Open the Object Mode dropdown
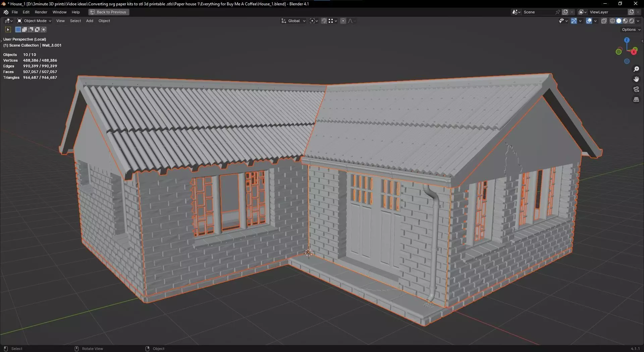 pyautogui.click(x=34, y=21)
